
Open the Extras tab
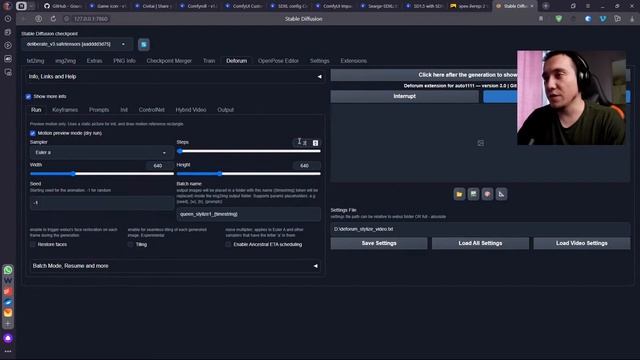click(x=94, y=61)
